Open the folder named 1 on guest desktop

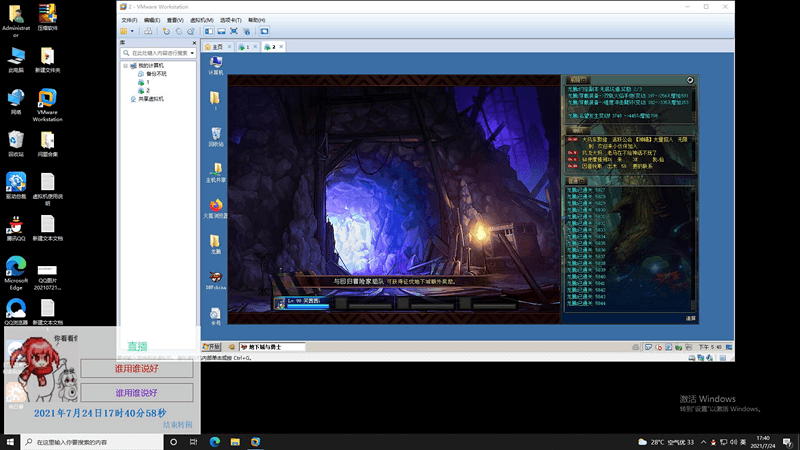(x=215, y=101)
